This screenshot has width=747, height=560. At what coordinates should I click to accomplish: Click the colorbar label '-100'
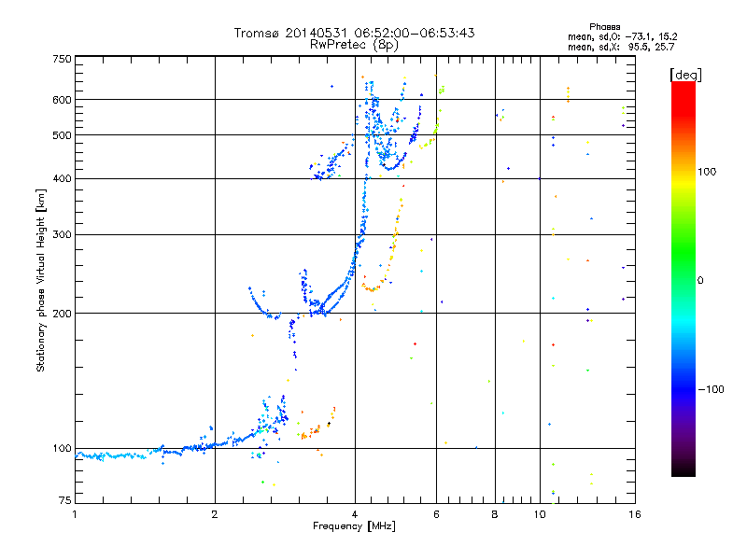pyautogui.click(x=711, y=389)
